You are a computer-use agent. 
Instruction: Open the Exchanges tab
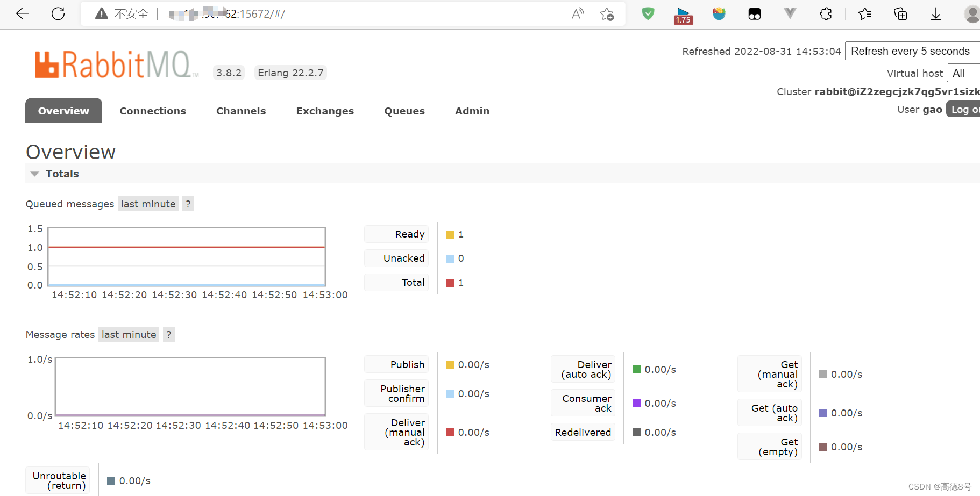[x=325, y=111]
